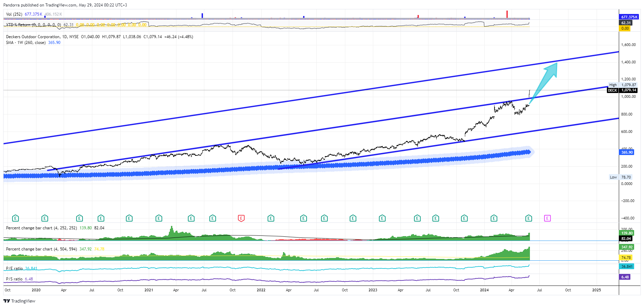Click the cyan 36.841 axis label
This screenshot has height=307, width=644.
tap(627, 267)
